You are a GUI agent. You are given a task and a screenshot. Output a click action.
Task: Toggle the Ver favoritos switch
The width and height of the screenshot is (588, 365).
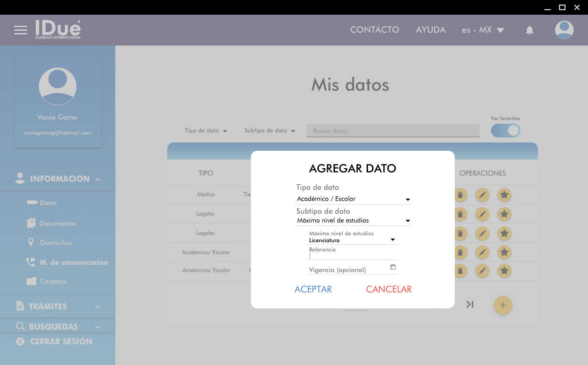[x=505, y=131]
